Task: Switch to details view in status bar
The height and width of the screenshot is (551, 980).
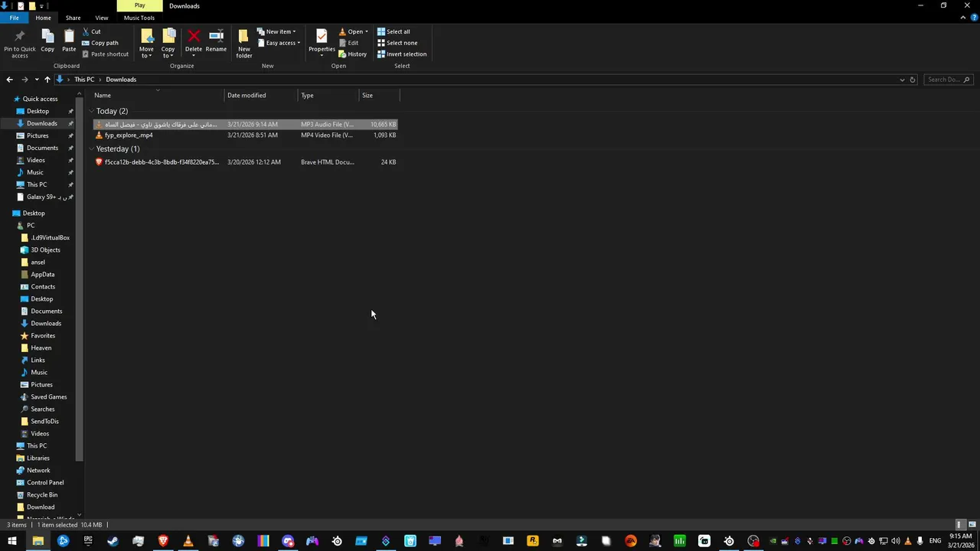Action: [959, 525]
